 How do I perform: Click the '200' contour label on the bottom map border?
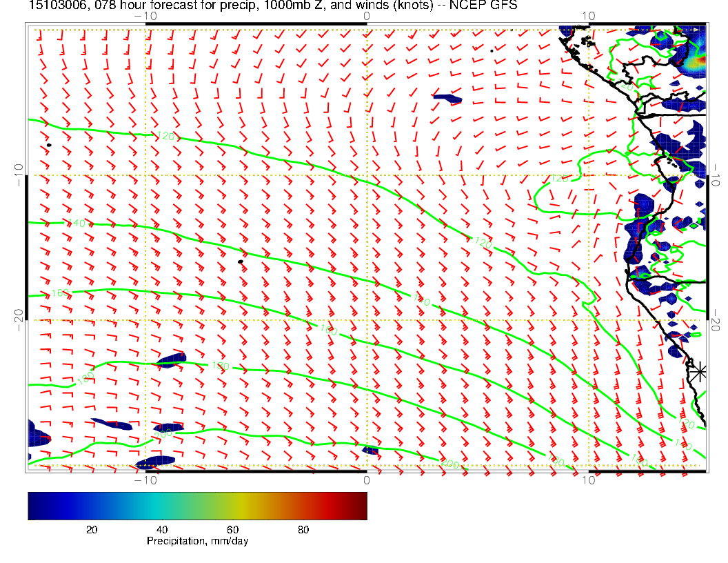[x=449, y=464]
